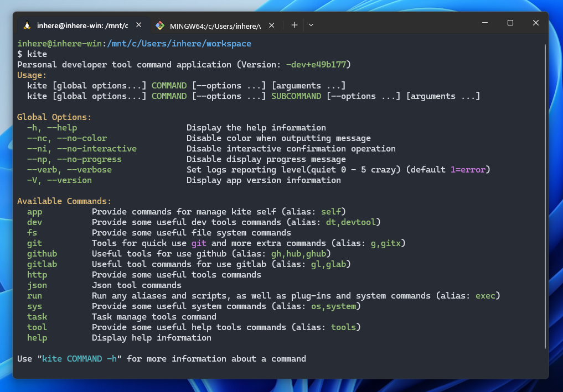Switch to the MINGW64 tab
563x392 pixels.
(x=215, y=25)
